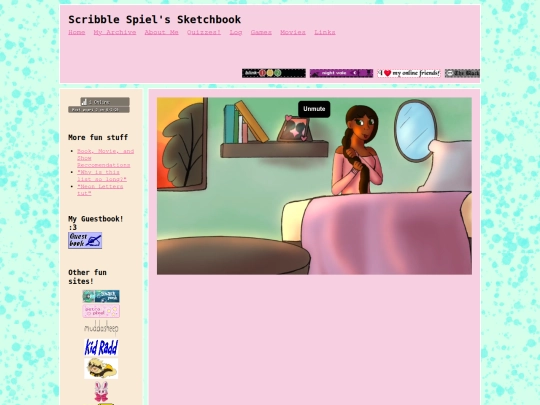Open the '*Neon Letters tut*' link
This screenshot has height=405, width=540.
pyautogui.click(x=100, y=190)
